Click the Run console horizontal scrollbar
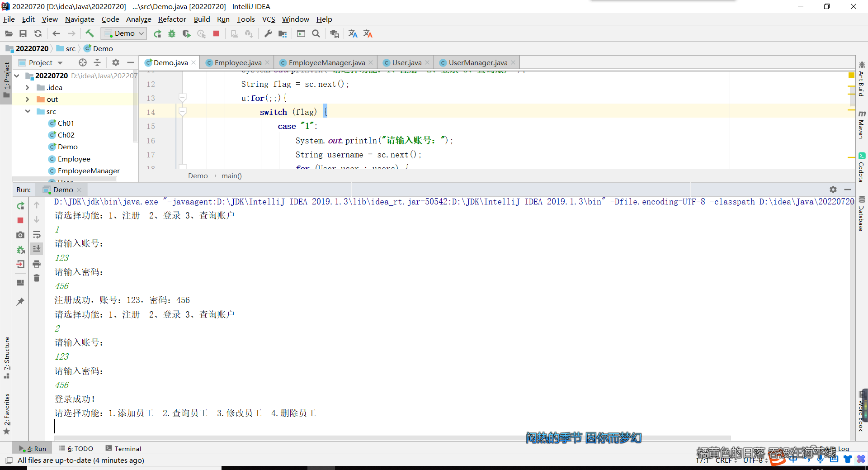Viewport: 868px width, 470px height. pos(392,438)
